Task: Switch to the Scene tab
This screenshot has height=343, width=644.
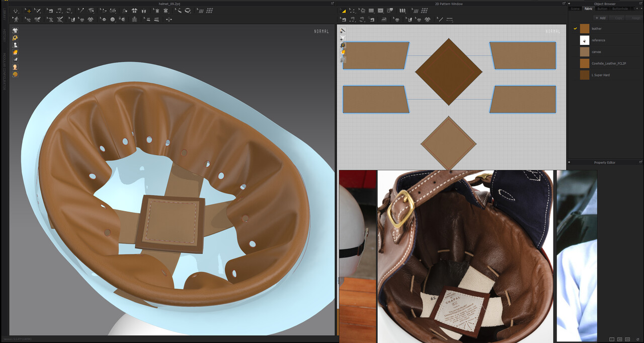Action: pyautogui.click(x=575, y=9)
